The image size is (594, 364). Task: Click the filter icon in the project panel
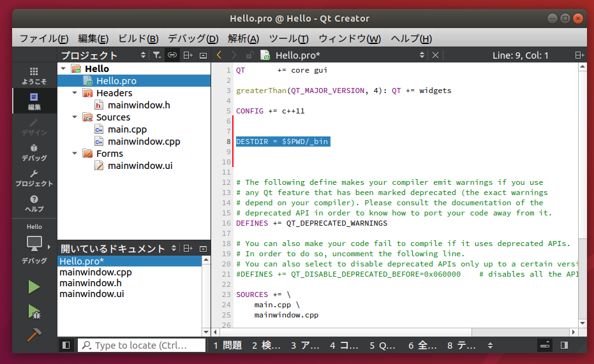156,55
